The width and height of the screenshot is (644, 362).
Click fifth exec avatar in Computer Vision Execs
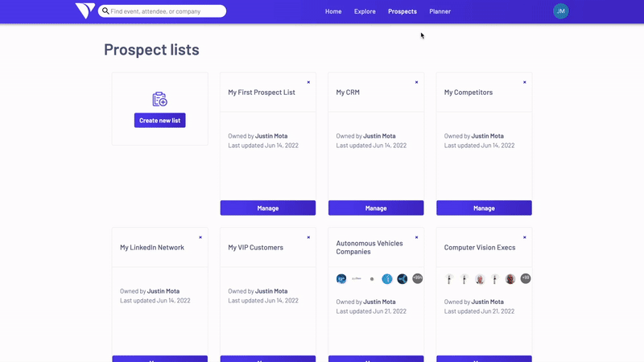coord(510,279)
